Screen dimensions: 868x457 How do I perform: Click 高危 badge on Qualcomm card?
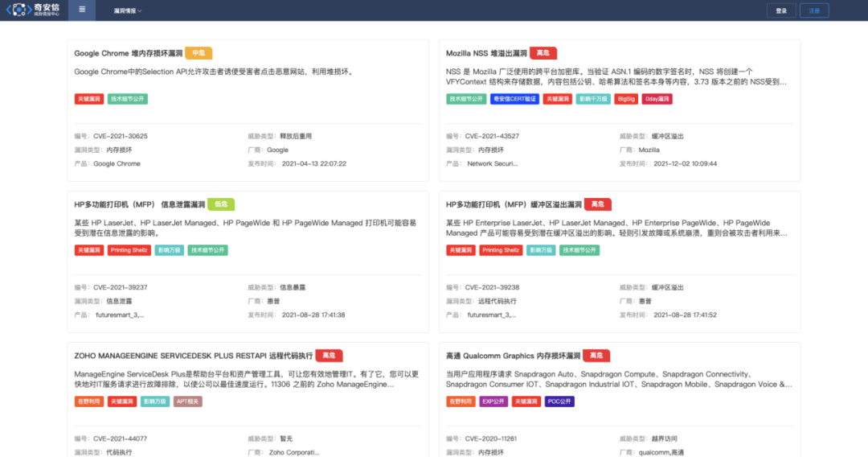(x=596, y=356)
